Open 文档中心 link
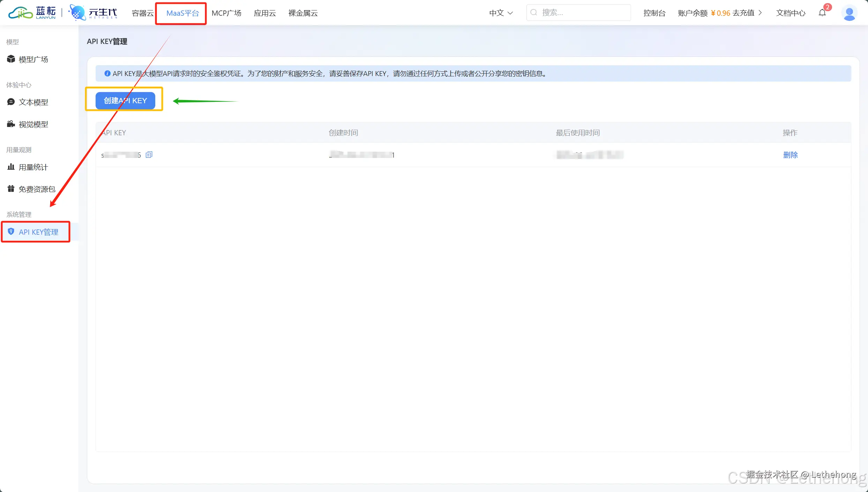Viewport: 868px width, 492px height. pos(791,13)
